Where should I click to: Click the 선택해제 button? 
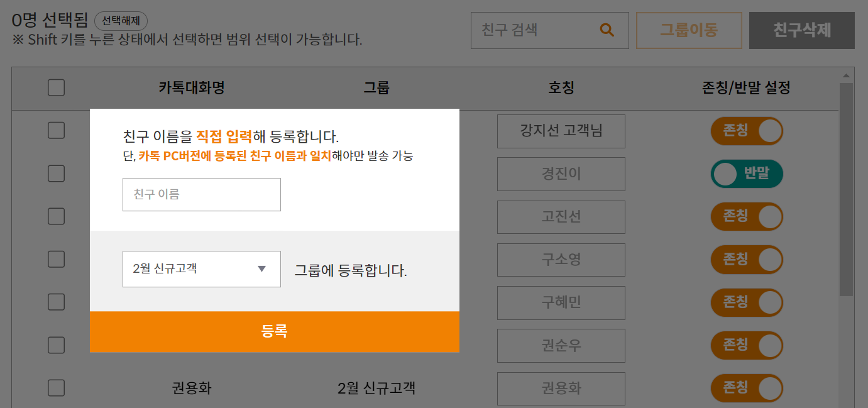point(121,21)
